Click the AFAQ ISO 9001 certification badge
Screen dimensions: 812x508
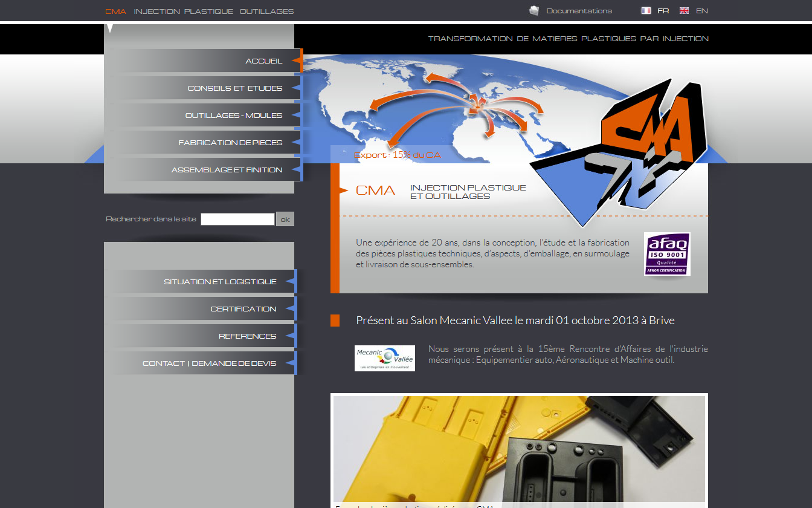pyautogui.click(x=667, y=254)
